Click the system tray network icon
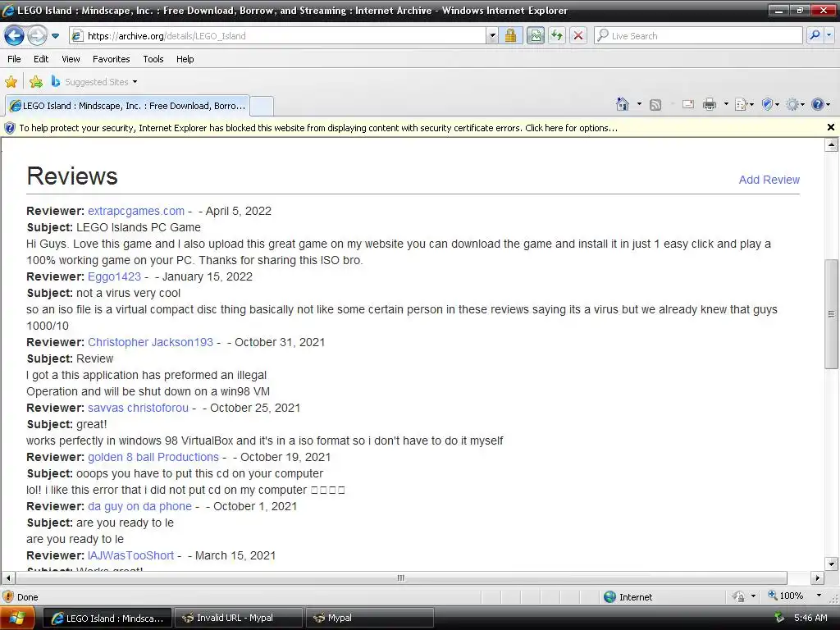Image resolution: width=840 pixels, height=630 pixels. pyautogui.click(x=779, y=618)
